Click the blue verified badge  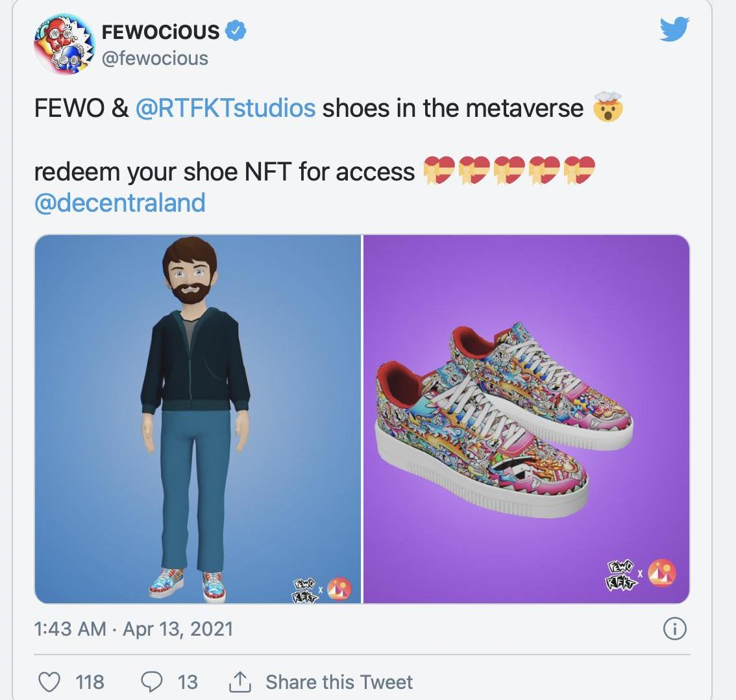coord(235,31)
